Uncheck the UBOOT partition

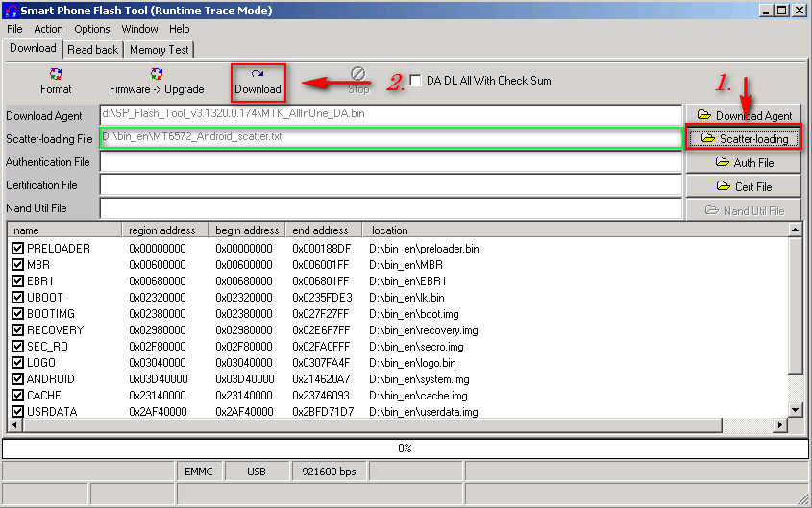pos(17,298)
